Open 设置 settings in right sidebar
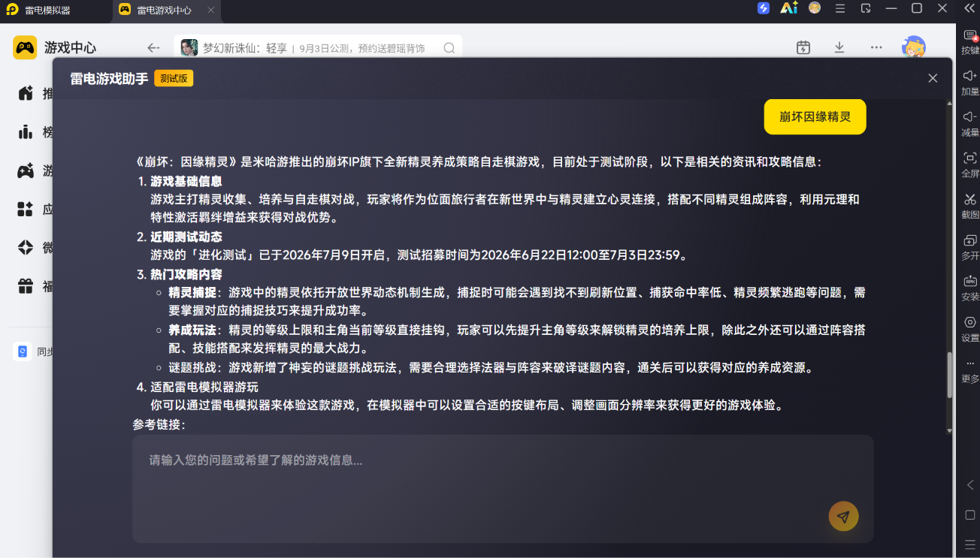 click(970, 329)
